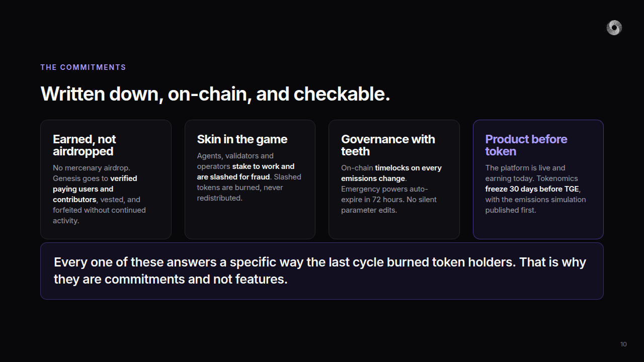Click the purple 'Product before token' heading
Screen dimensions: 644x362
(x=526, y=145)
